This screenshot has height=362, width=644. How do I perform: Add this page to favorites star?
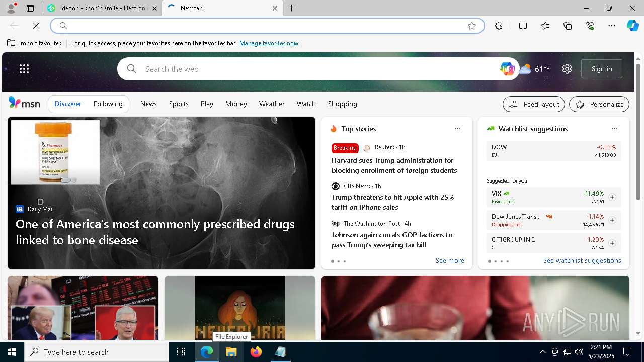tap(472, 26)
